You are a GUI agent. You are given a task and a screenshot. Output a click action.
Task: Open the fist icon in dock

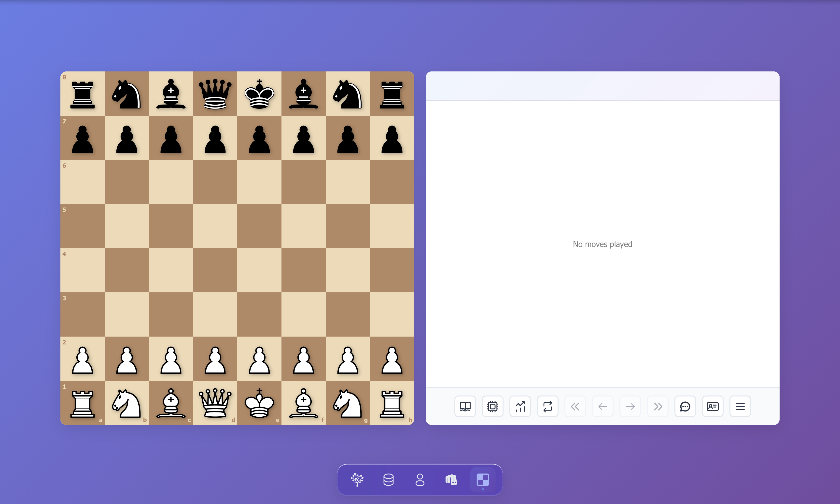tap(451, 479)
